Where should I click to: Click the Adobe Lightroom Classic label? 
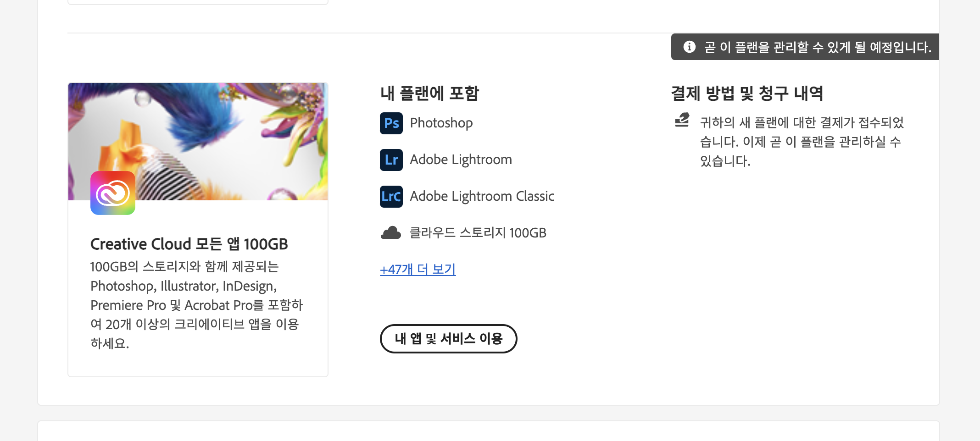coord(481,196)
